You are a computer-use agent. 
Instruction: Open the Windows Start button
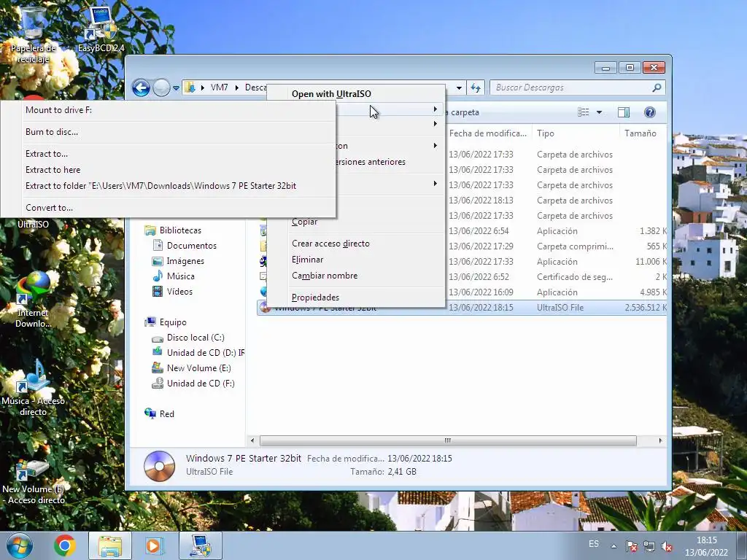pos(20,545)
